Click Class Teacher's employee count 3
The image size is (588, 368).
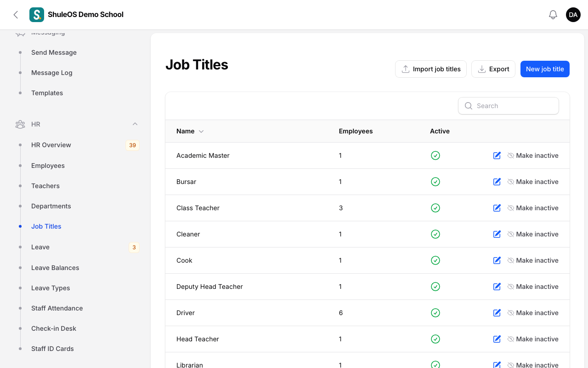click(341, 208)
